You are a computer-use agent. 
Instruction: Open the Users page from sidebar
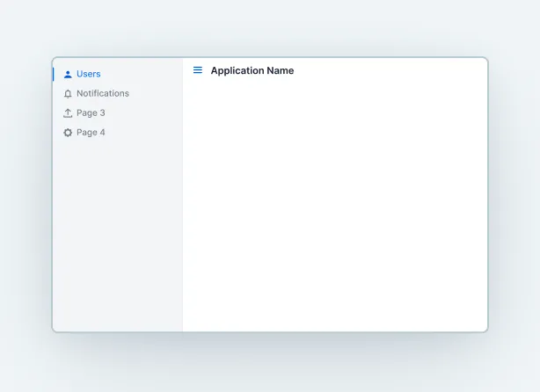88,75
